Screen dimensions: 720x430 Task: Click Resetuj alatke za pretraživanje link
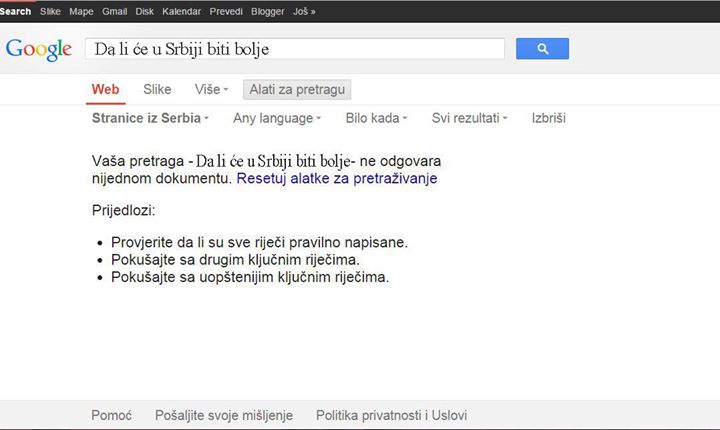pos(337,178)
